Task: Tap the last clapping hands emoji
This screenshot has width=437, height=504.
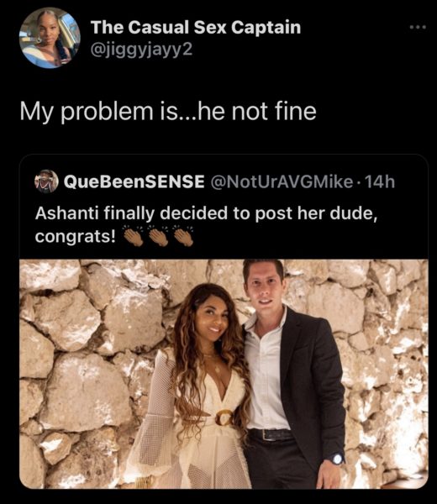Action: (x=183, y=238)
